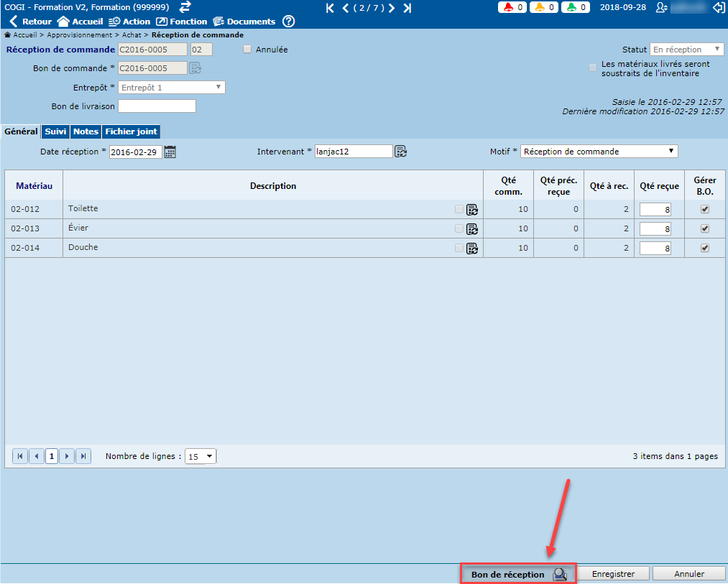Open the Motif dropdown
This screenshot has height=584, width=728.
599,152
